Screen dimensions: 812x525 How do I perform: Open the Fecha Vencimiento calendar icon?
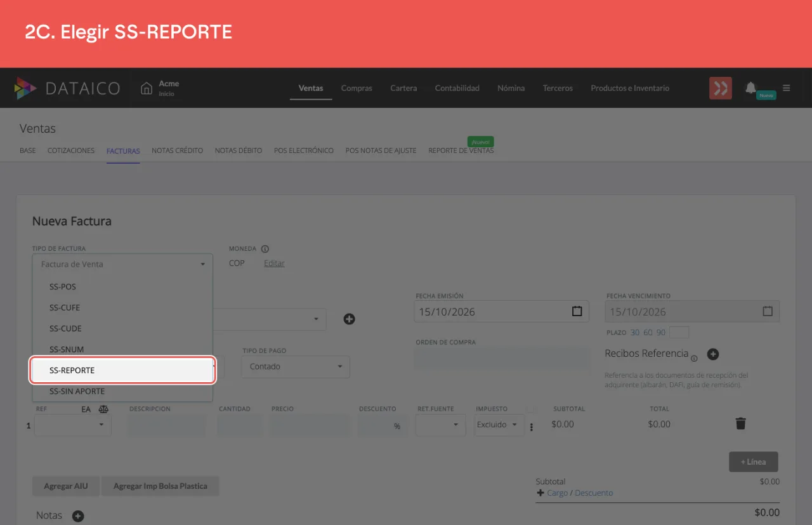(768, 312)
